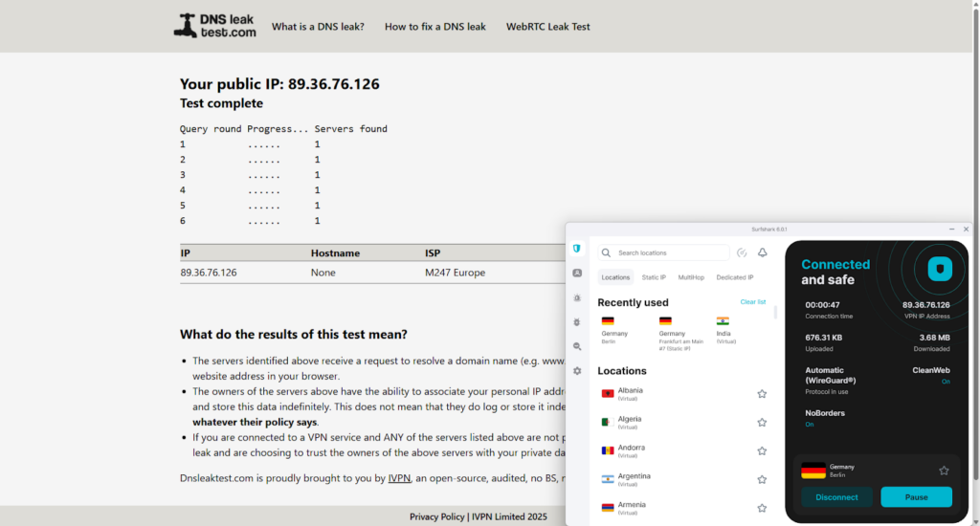Select the Albania location name
980x526 pixels.
pyautogui.click(x=630, y=390)
